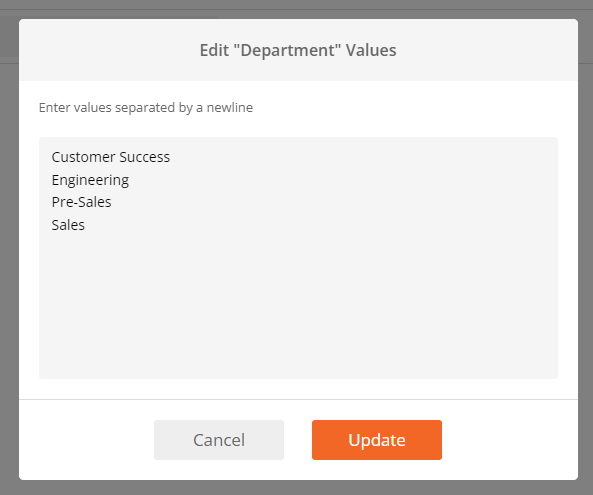Dismiss the dialog with Cancel
Image resolution: width=593 pixels, height=495 pixels.
(219, 440)
